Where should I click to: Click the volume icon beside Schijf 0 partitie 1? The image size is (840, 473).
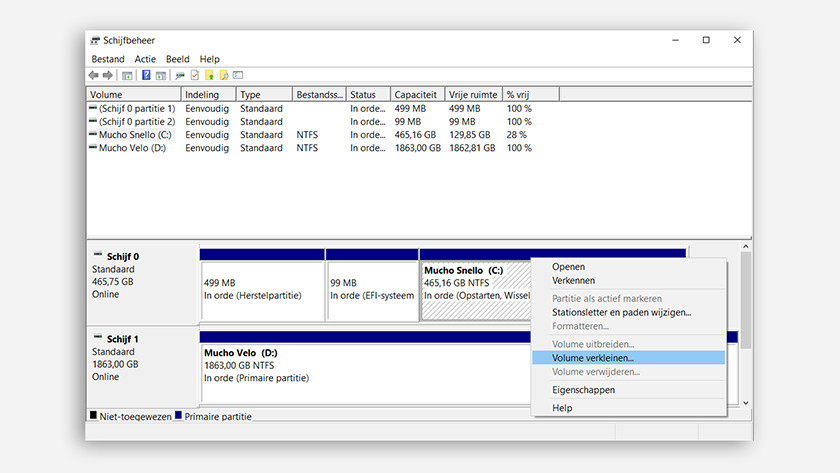(93, 108)
